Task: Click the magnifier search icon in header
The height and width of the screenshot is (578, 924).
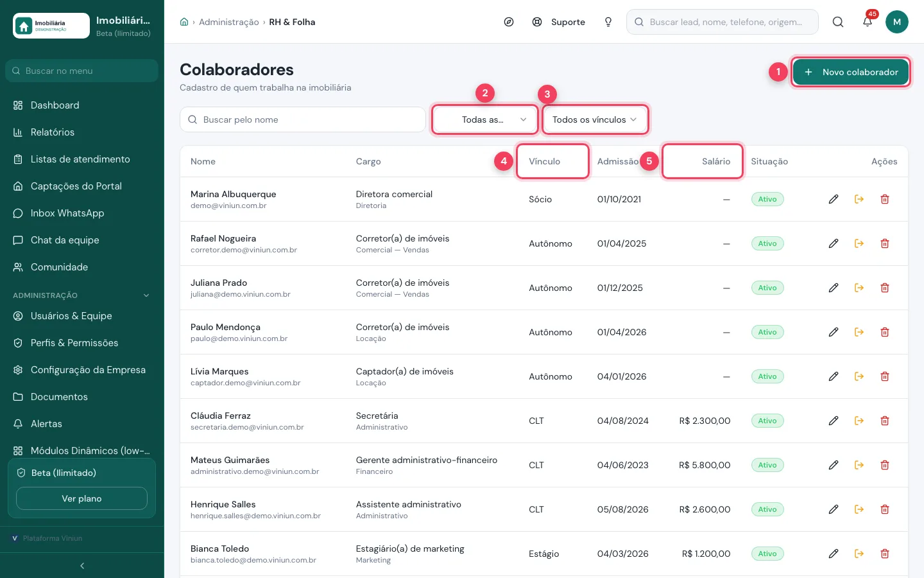Action: [838, 22]
